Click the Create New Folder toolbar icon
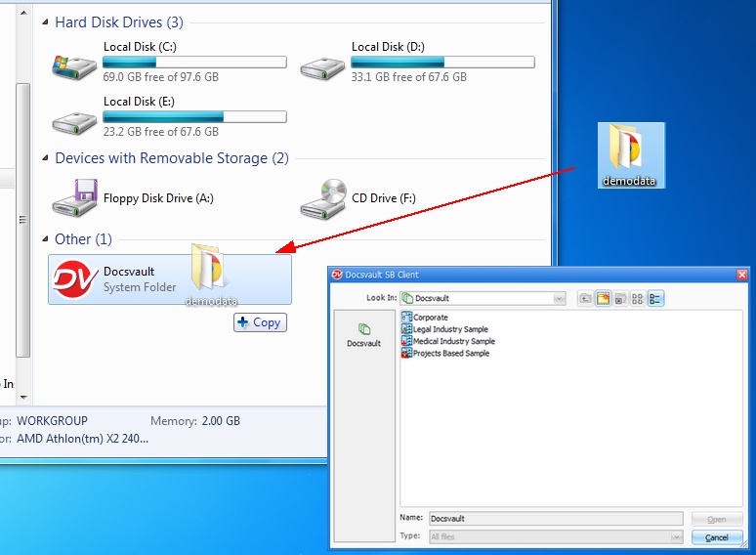The image size is (756, 555). 603,299
